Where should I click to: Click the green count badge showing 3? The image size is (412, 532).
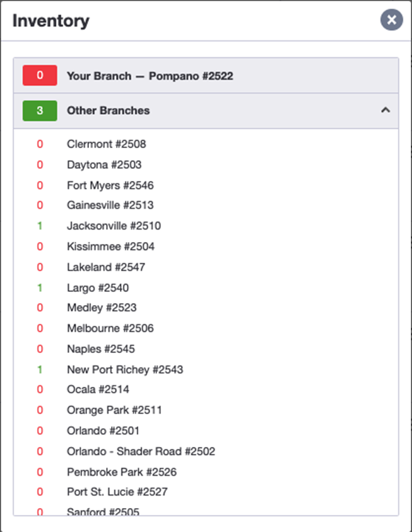click(x=39, y=110)
